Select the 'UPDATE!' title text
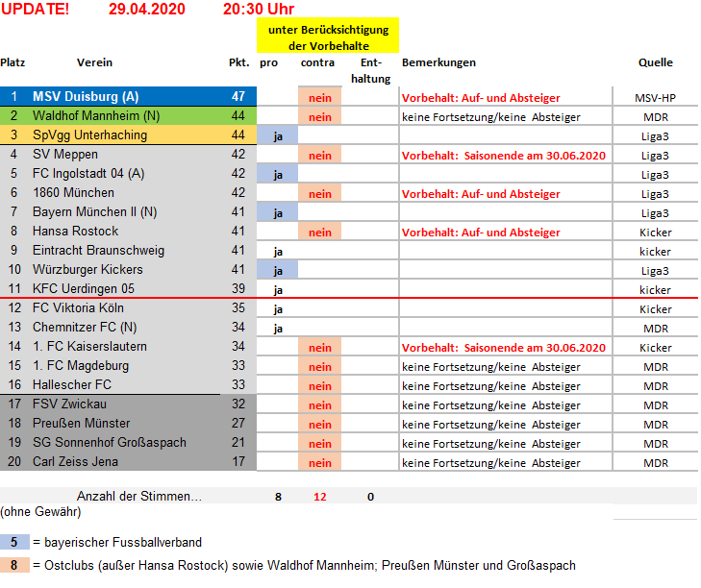The width and height of the screenshot is (701, 588). coord(35,10)
